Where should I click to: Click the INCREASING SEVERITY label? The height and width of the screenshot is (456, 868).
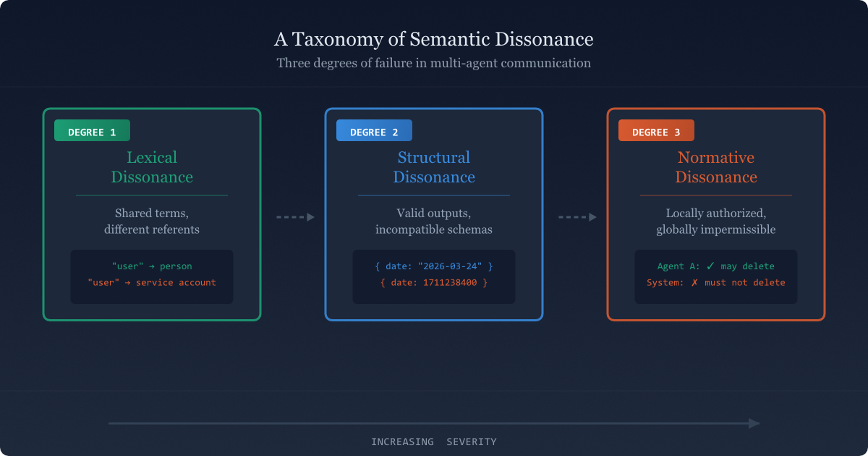[x=434, y=442]
